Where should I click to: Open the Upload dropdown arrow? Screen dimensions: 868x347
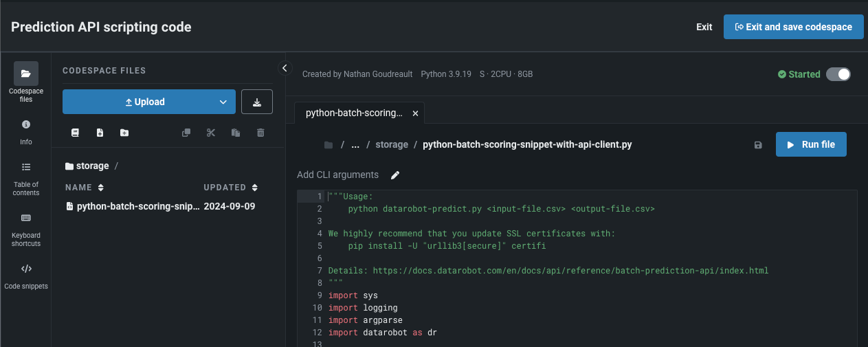[223, 102]
